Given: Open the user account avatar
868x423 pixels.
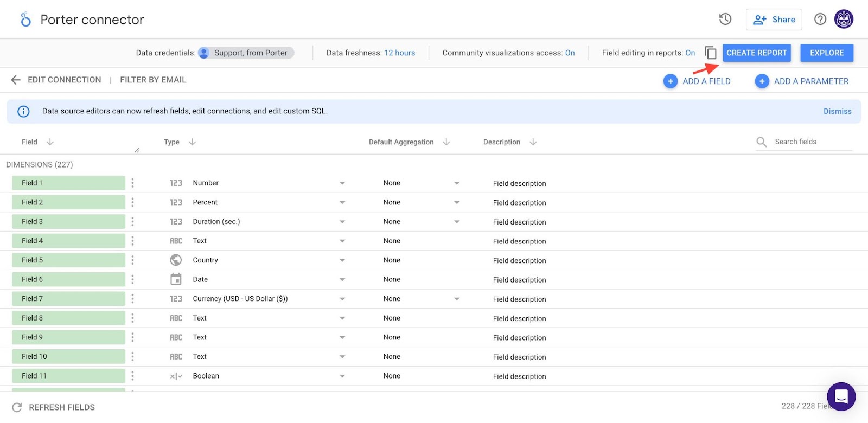Looking at the screenshot, I should [x=844, y=20].
